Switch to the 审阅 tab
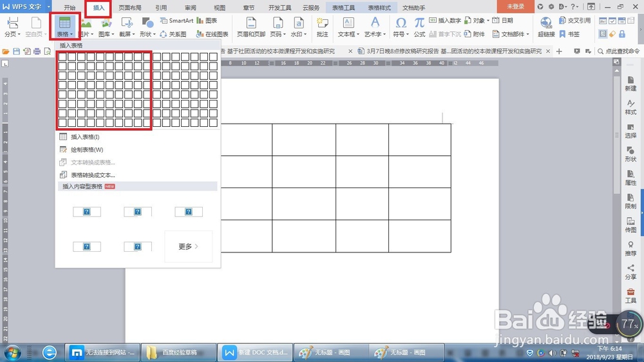The height and width of the screenshot is (362, 644). [x=190, y=7]
